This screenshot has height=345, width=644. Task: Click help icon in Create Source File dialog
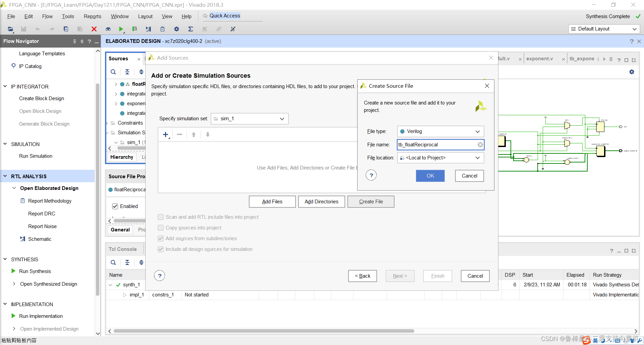(371, 175)
